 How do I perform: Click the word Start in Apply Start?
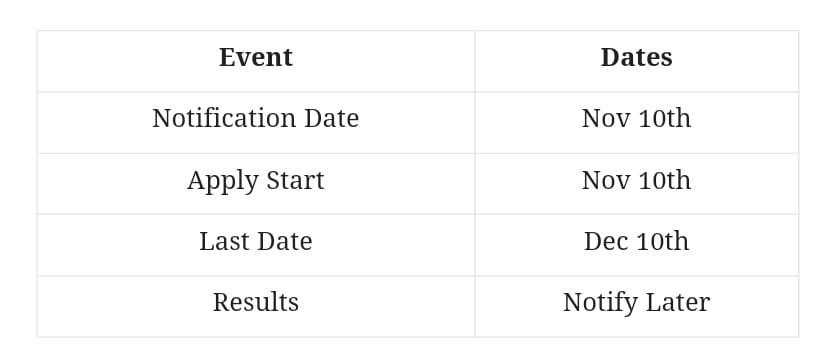pos(295,180)
